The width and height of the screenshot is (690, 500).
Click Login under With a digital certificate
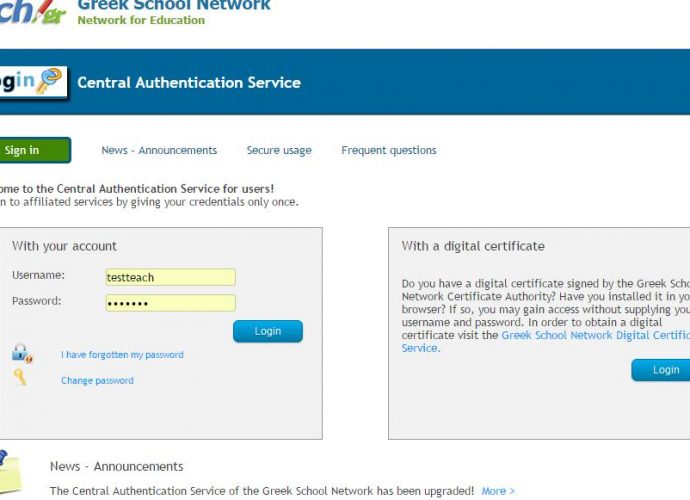point(661,370)
